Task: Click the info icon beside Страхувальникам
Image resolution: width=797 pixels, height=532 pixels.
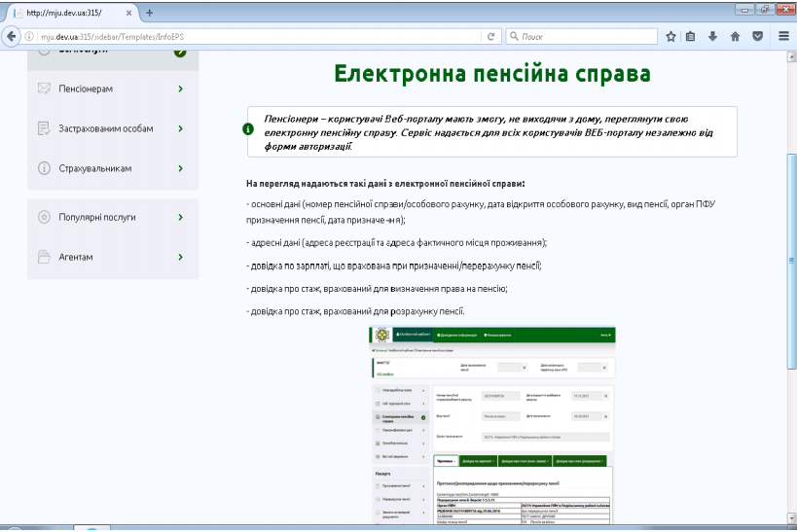Action: [44, 168]
